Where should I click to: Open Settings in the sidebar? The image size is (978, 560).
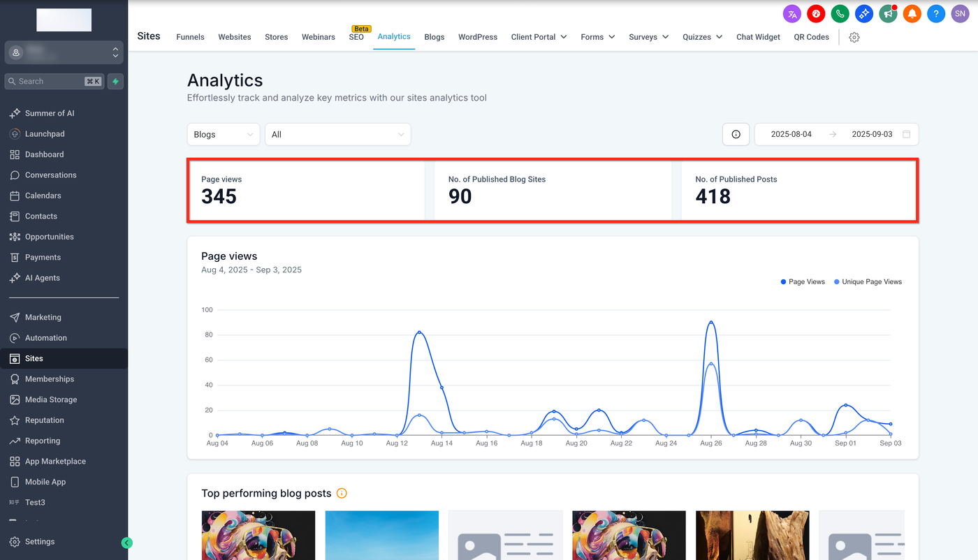tap(40, 542)
